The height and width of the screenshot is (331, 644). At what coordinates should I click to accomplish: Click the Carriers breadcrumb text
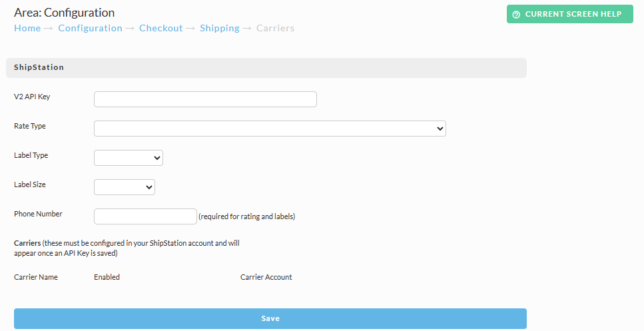pyautogui.click(x=275, y=29)
